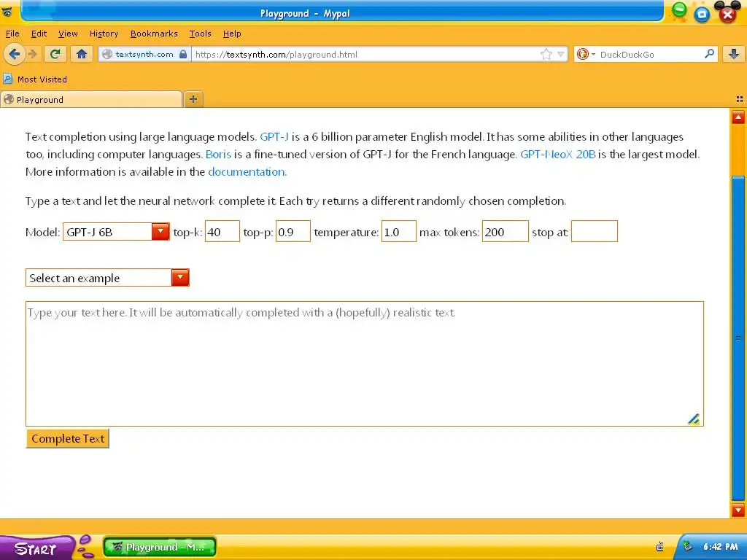Click the textsynth.com site identity button
The width and height of the screenshot is (747, 560).
pyautogui.click(x=145, y=54)
